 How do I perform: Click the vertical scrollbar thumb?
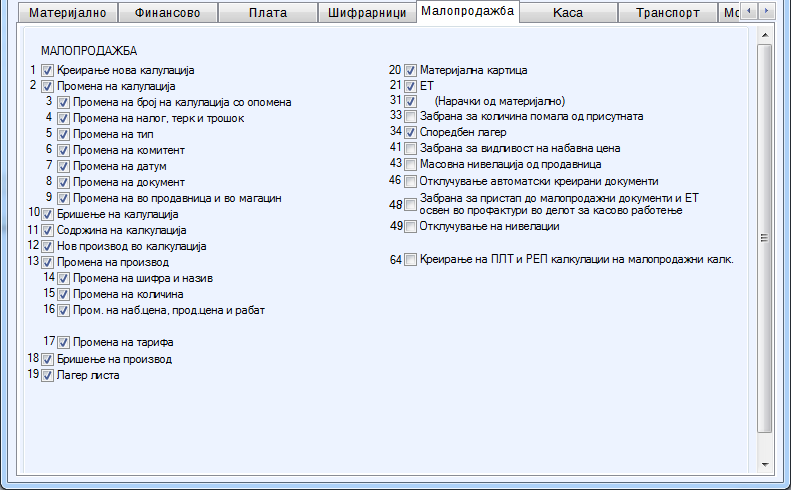765,238
